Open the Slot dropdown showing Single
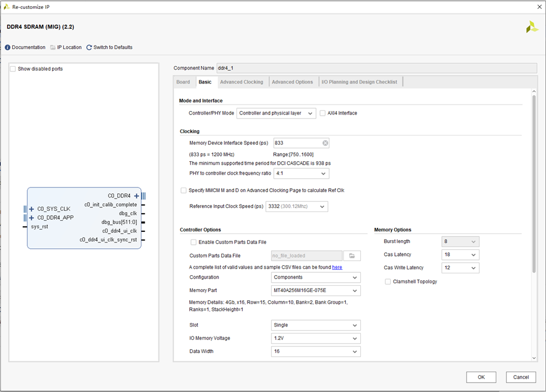This screenshot has width=546, height=392. point(315,325)
